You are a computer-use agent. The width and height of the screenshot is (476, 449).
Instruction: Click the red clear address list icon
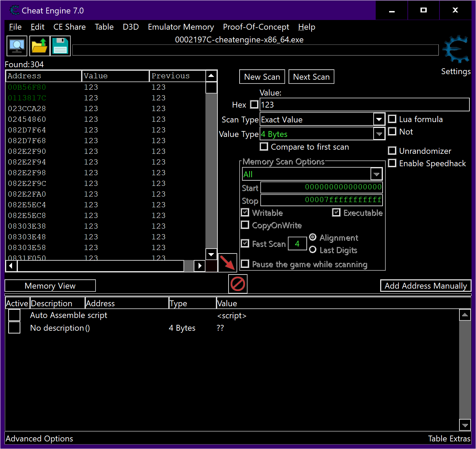tap(238, 284)
